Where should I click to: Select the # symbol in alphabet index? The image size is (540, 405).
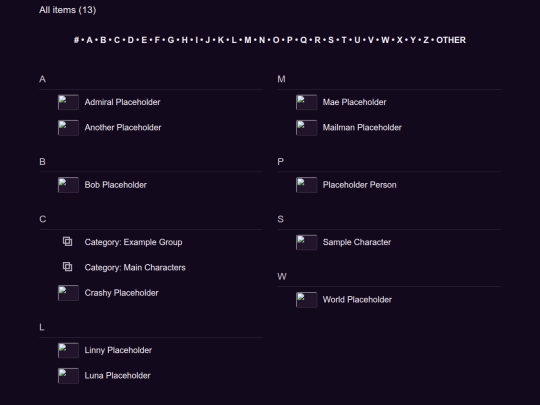pos(76,40)
